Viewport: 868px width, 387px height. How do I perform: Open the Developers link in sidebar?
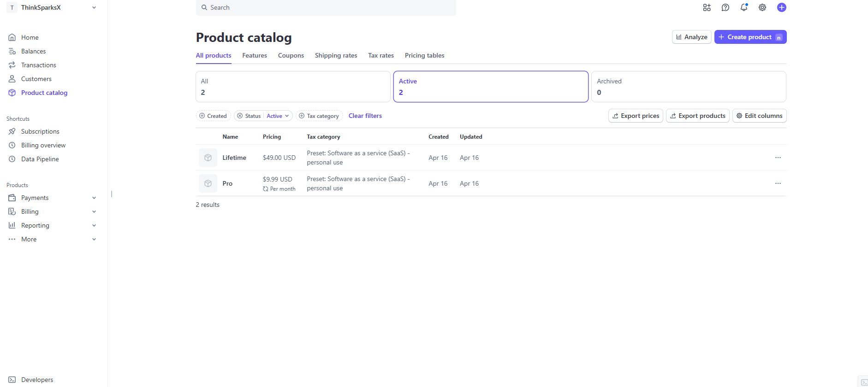point(37,380)
